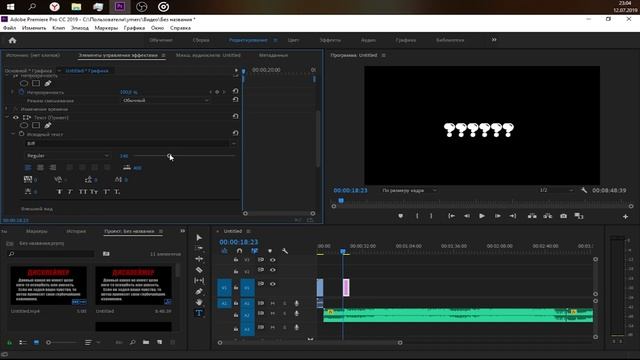Toggle animation stopwatch for opacity property
The image size is (640, 360).
(x=22, y=92)
